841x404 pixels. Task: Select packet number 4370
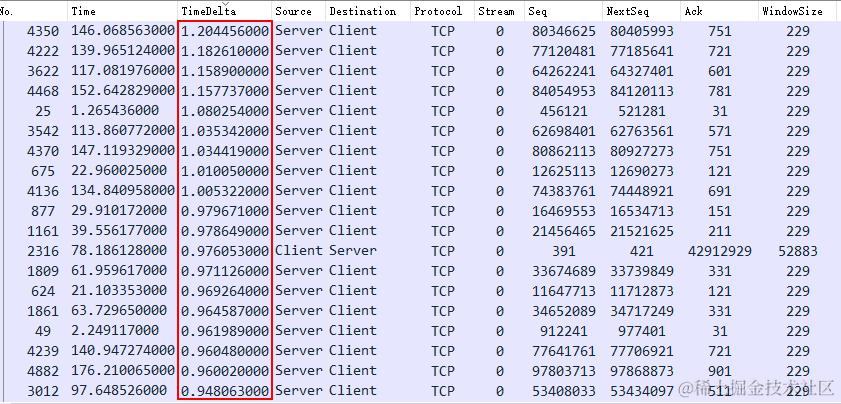pyautogui.click(x=43, y=151)
